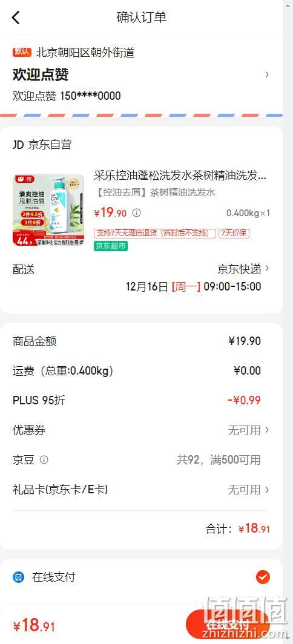293x644 pixels.
Task: Tap the blue 在线支付 payment icon
Action: click(19, 577)
